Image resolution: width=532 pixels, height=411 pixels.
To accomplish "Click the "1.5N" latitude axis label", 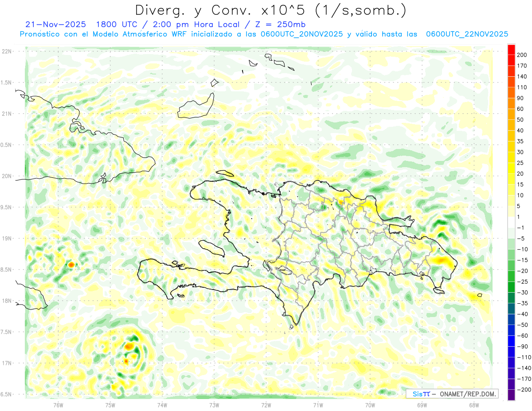I will click(x=7, y=82).
